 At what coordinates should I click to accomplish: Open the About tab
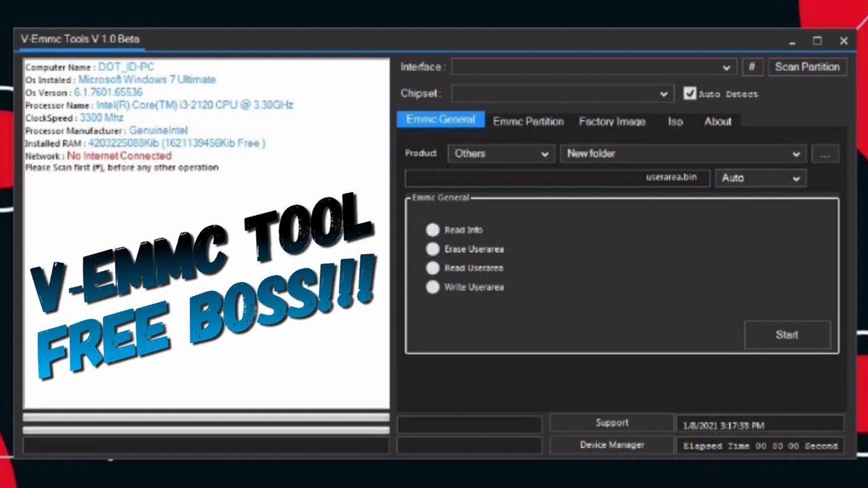coord(717,121)
